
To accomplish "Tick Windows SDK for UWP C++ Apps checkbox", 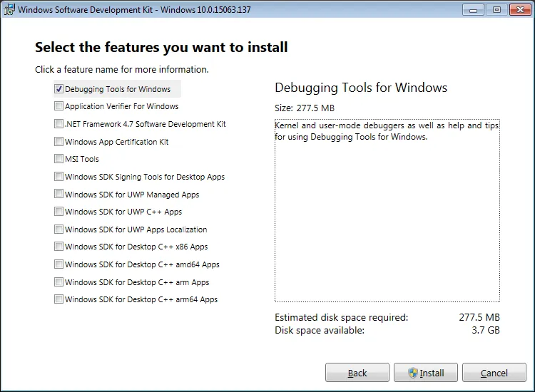I will pyautogui.click(x=58, y=212).
